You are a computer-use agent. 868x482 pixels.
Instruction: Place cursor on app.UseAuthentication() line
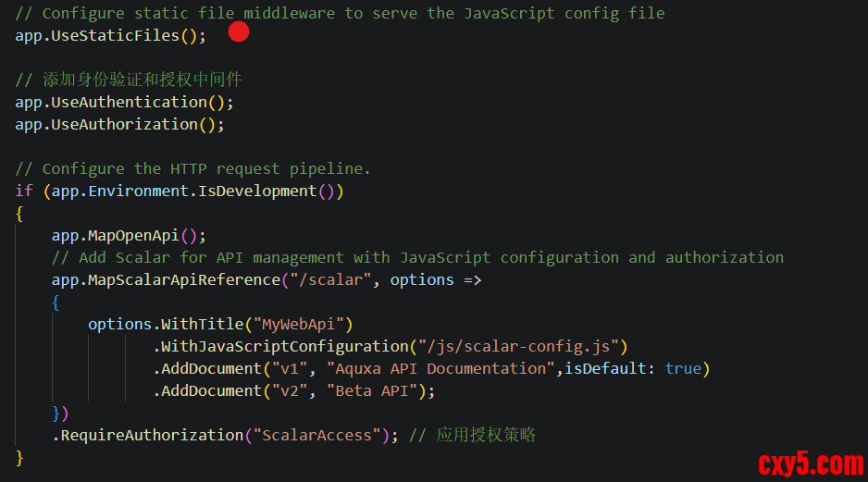point(124,102)
